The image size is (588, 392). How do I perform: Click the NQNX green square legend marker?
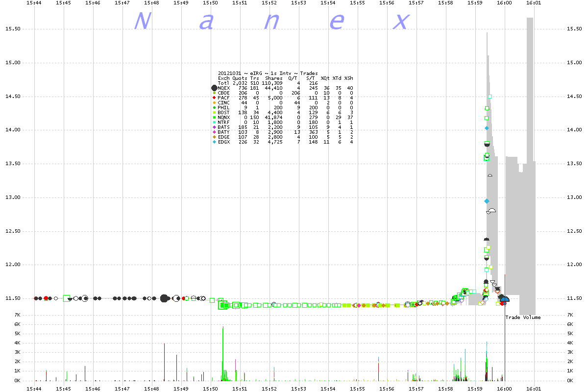(214, 118)
